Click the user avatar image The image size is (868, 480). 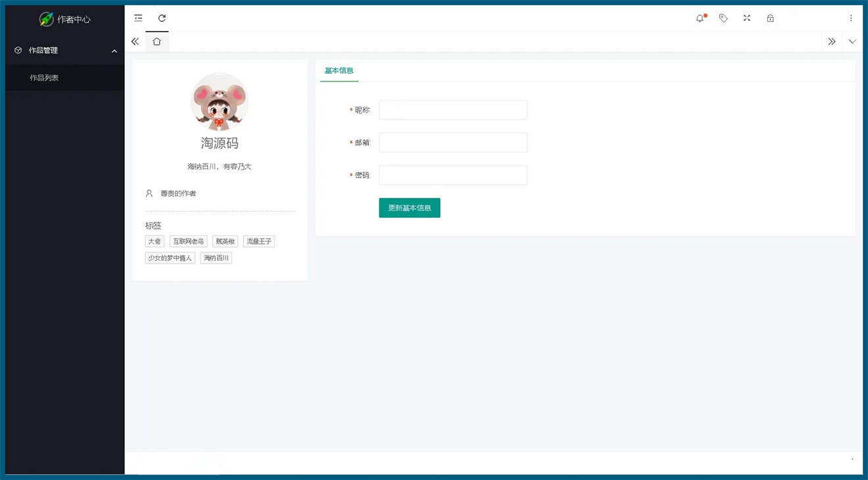point(220,102)
